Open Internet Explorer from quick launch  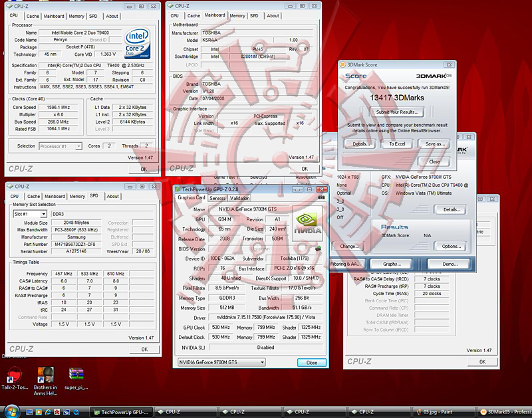48,412
